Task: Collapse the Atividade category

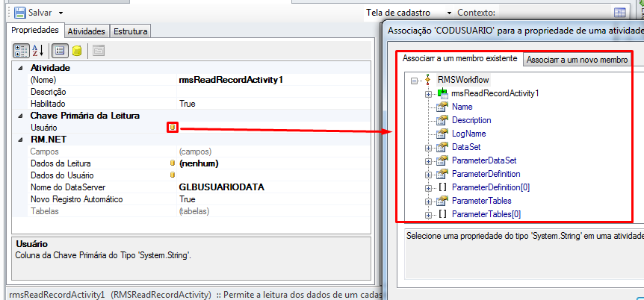Action: 20,68
